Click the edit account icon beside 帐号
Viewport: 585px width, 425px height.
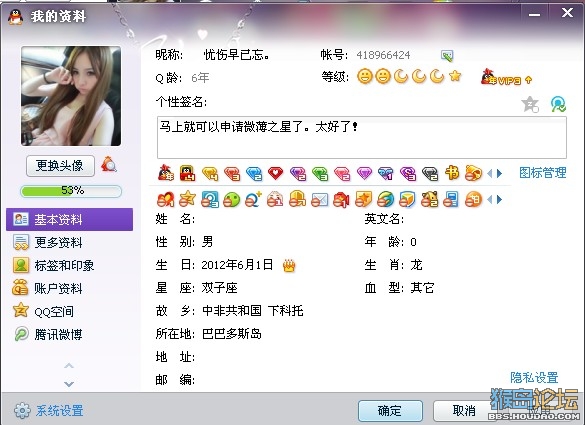click(x=447, y=56)
